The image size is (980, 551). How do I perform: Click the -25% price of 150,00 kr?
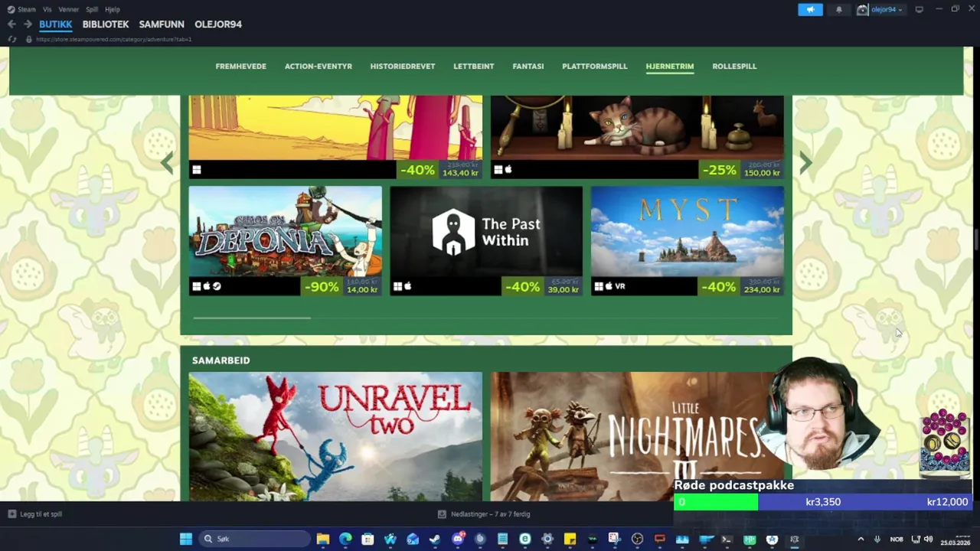[741, 170]
